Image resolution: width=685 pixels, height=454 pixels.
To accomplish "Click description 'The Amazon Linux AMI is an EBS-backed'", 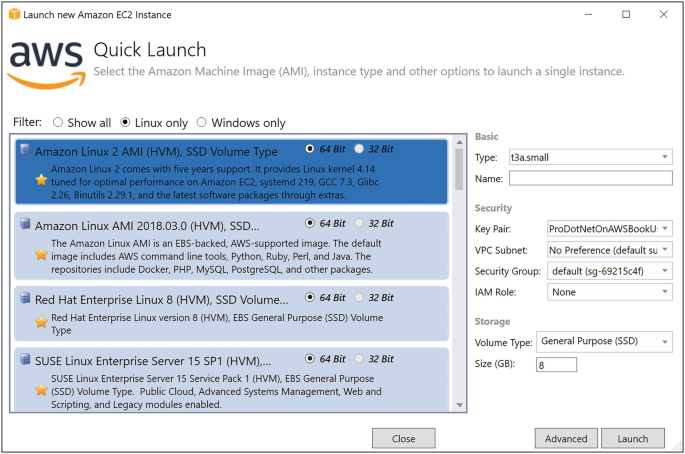I will coord(216,256).
